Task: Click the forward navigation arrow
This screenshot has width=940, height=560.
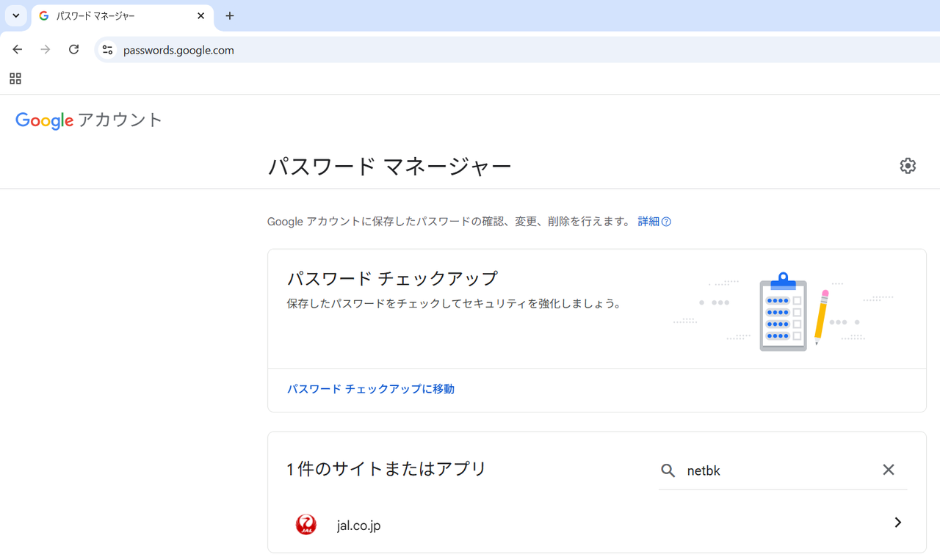Action: (45, 49)
